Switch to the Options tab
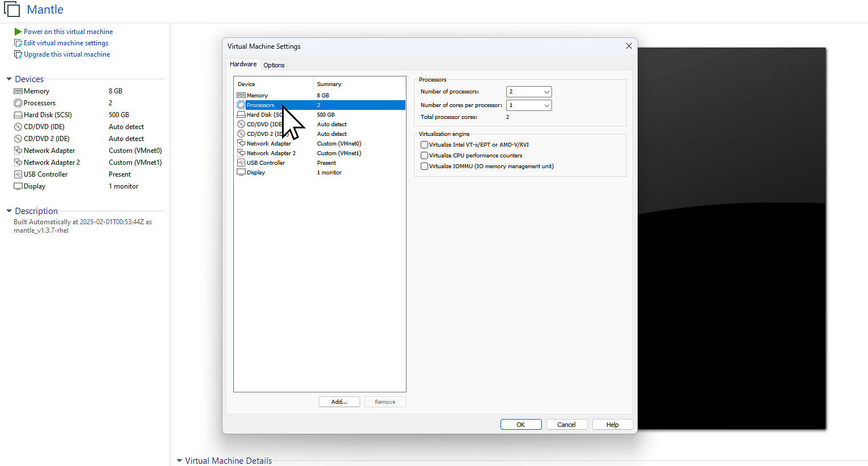The height and width of the screenshot is (466, 868). (274, 65)
